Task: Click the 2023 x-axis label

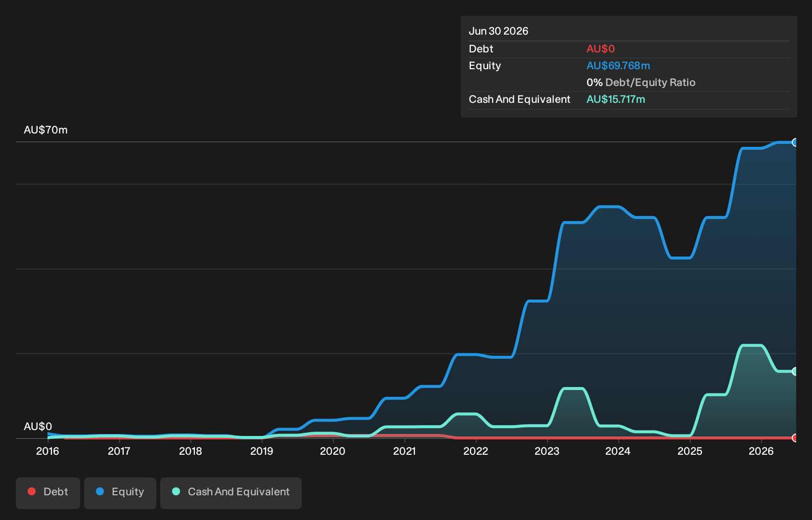Action: point(547,451)
